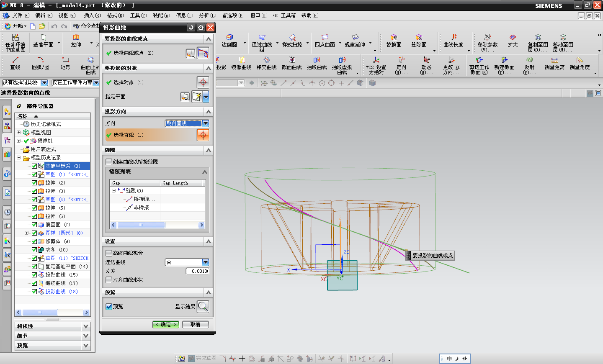603x364 pixels.
Task: Open the 文件(F) menu
Action: click(21, 15)
